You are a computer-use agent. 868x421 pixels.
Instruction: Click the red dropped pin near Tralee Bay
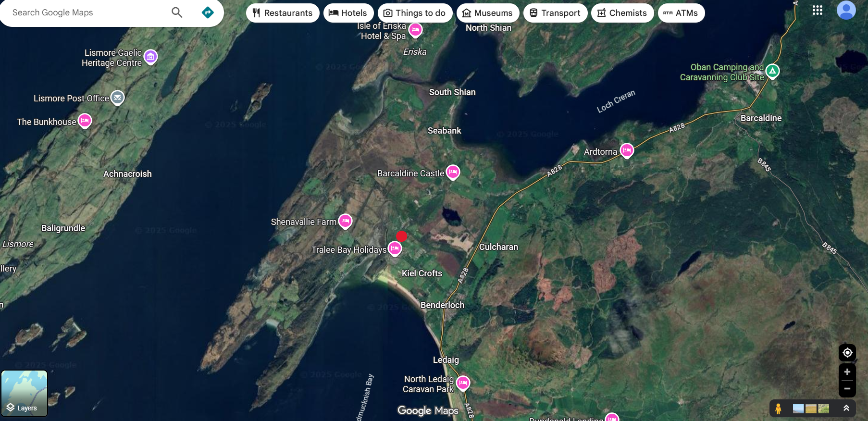[x=402, y=236]
